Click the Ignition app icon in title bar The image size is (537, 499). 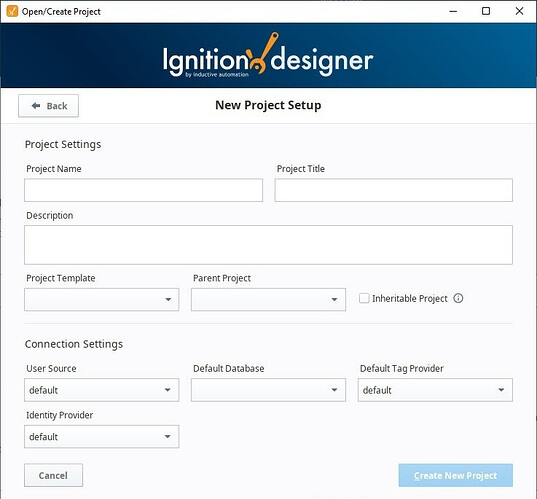[12, 11]
